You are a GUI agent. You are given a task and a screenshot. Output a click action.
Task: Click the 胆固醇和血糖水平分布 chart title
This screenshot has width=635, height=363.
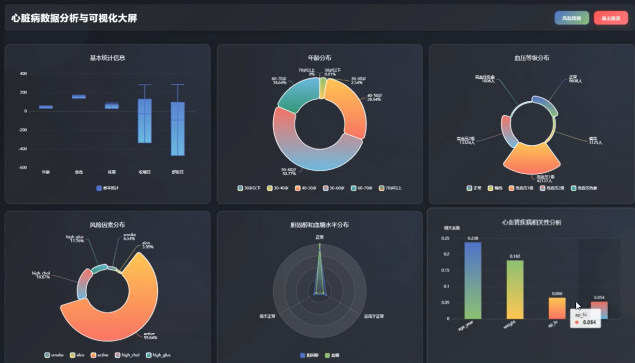[x=320, y=225]
